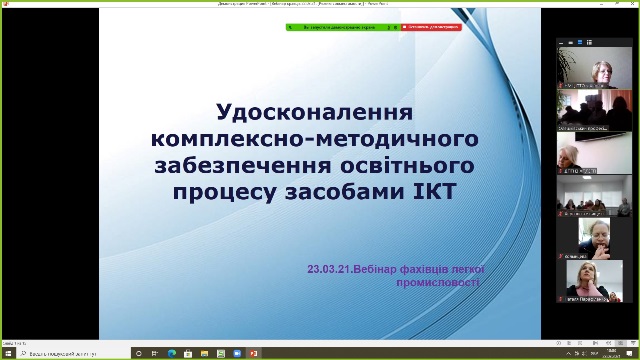Open PowerPoint icon in the taskbar
Viewport: 640px width, 360px height.
click(x=253, y=353)
